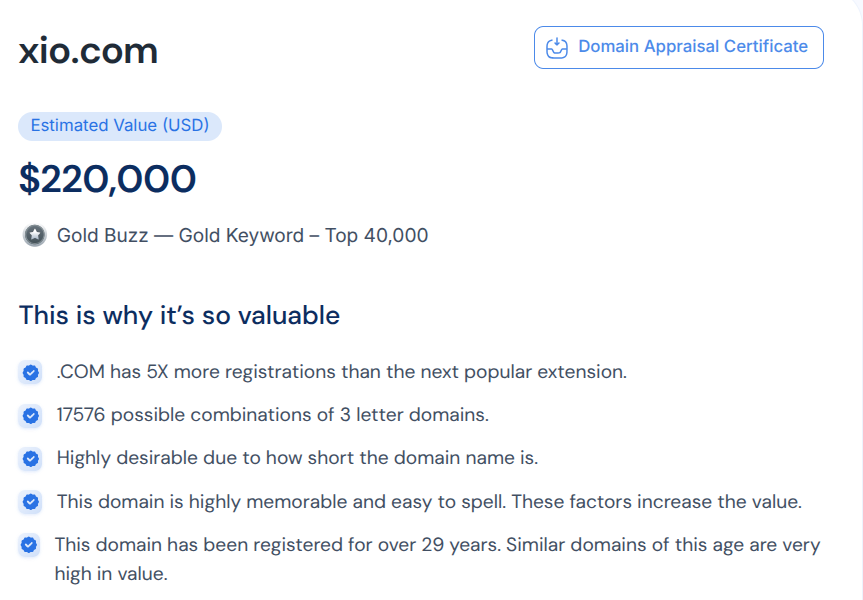This screenshot has height=600, width=863.
Task: Click the 17576 possible combinations text
Action: coord(272,415)
